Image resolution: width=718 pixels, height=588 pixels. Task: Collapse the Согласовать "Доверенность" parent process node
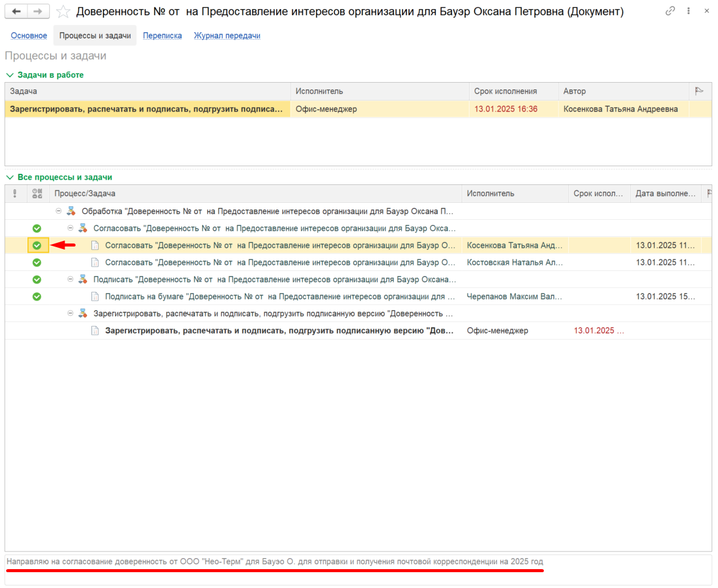(70, 228)
